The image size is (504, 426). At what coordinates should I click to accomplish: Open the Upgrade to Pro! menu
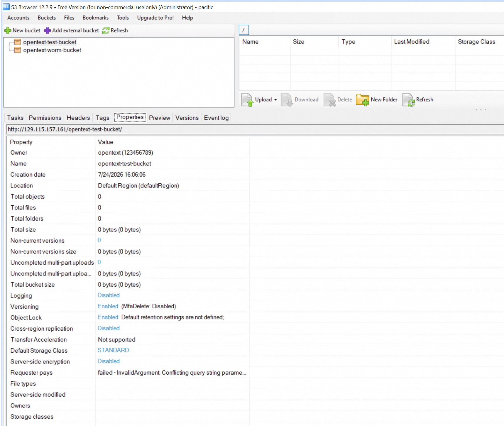(155, 18)
